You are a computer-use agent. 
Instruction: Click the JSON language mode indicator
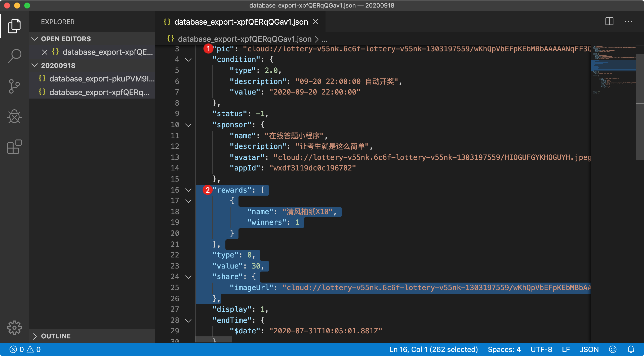tap(589, 349)
